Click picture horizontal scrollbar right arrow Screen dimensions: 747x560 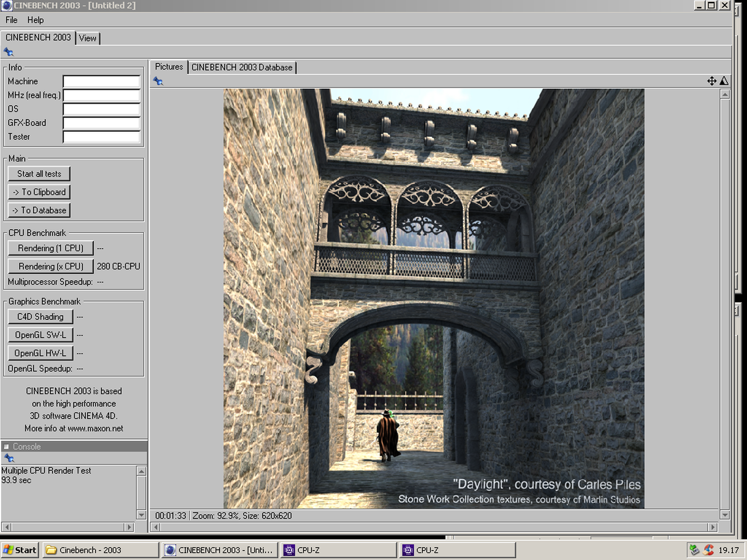pos(713,527)
